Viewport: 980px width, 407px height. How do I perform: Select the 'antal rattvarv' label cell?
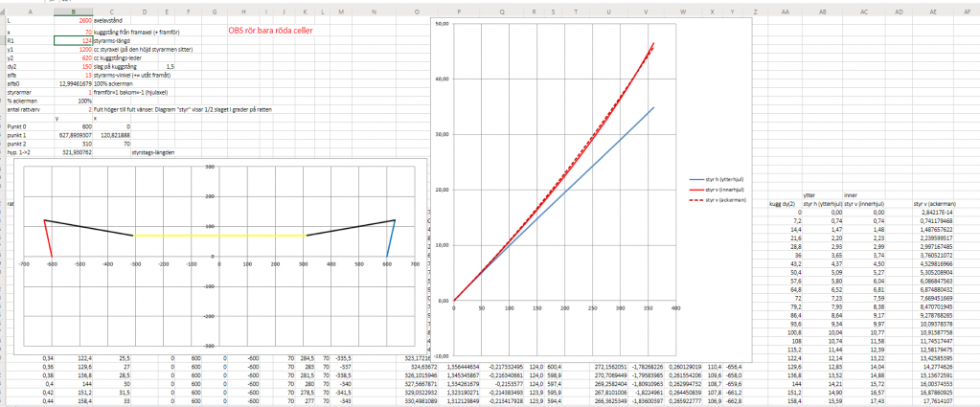[30, 109]
